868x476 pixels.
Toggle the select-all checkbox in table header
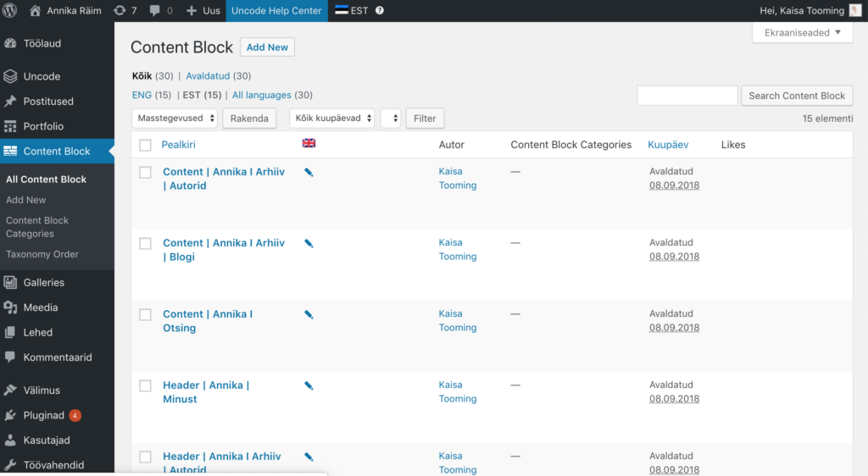pyautogui.click(x=145, y=145)
